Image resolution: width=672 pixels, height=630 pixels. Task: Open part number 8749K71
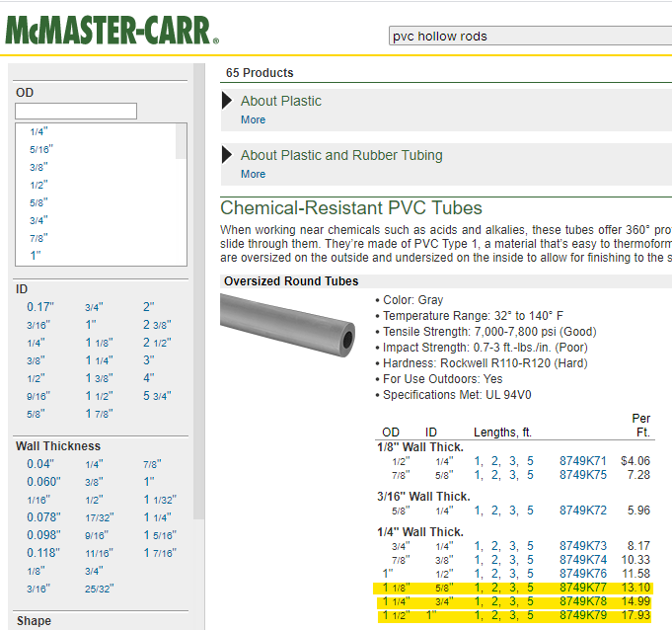pos(583,461)
